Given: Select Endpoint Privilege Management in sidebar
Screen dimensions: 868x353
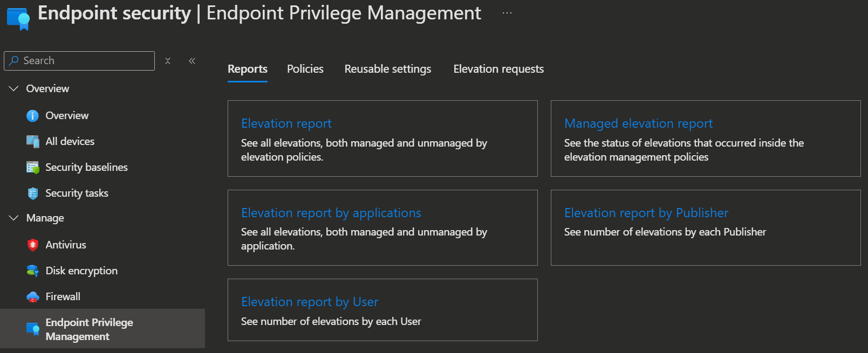Looking at the screenshot, I should point(102,329).
